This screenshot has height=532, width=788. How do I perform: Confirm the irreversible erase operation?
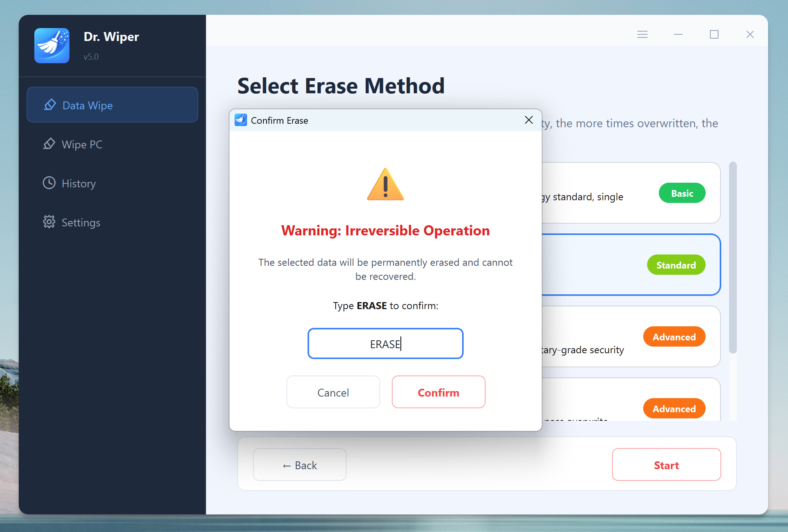[x=439, y=392]
